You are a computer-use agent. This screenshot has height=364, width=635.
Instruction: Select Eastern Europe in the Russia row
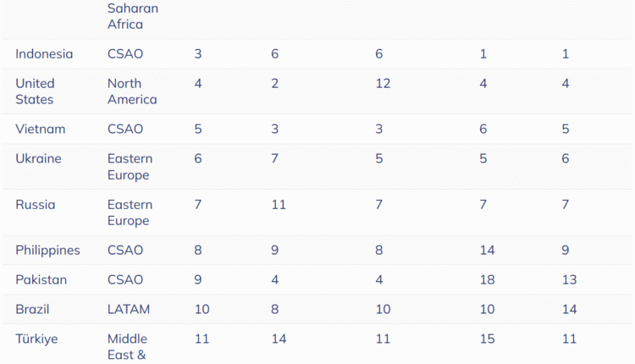[x=130, y=212]
